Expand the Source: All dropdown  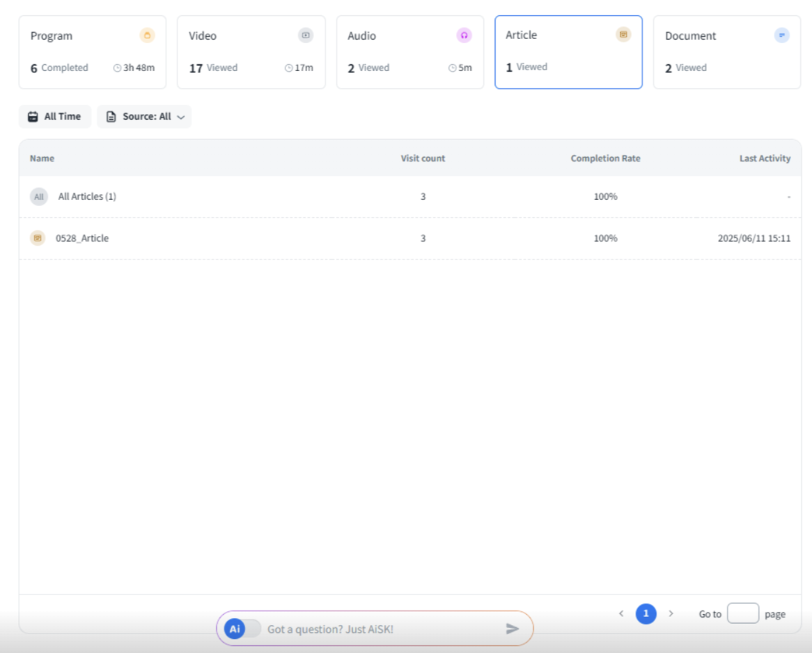click(x=145, y=117)
